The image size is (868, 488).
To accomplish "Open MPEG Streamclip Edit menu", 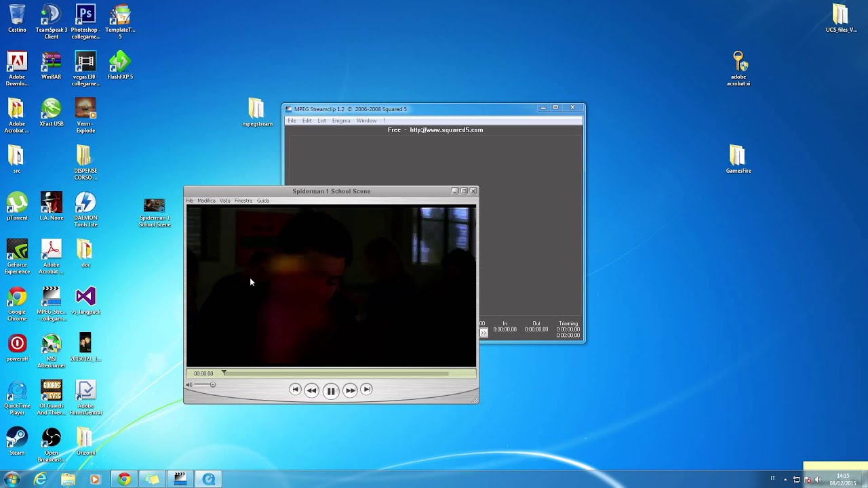I will 307,121.
